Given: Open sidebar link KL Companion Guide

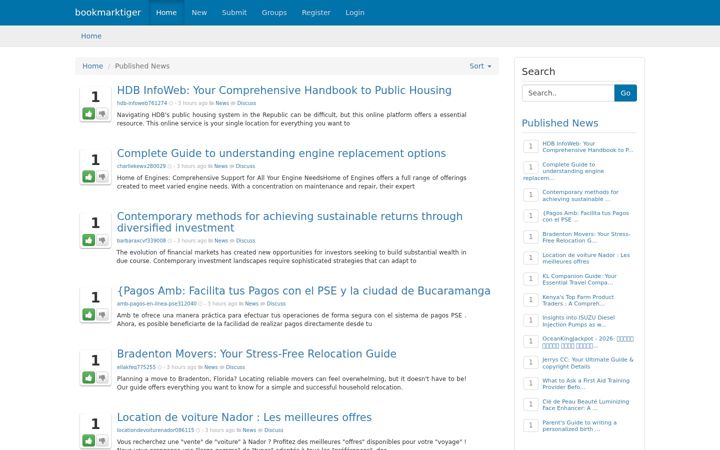Looking at the screenshot, I should [579, 279].
